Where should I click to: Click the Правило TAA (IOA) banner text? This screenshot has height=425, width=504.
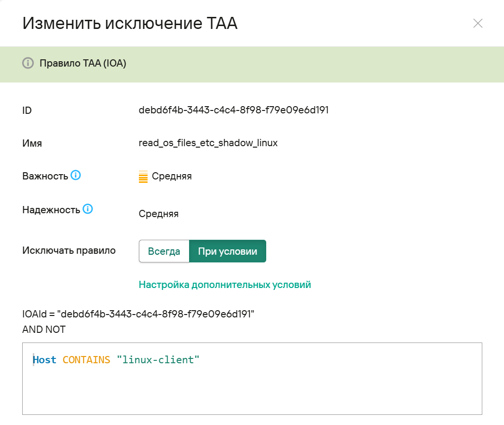tap(83, 63)
